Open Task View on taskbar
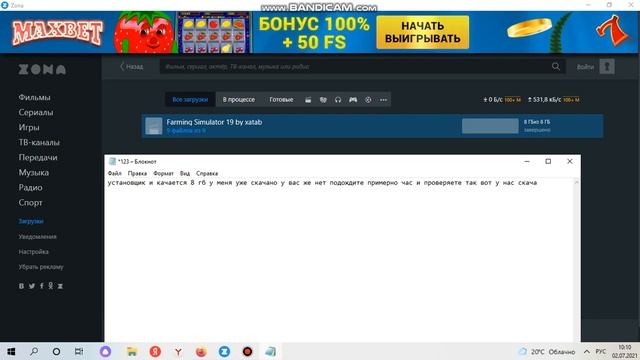This screenshot has width=640, height=360. pos(79,351)
